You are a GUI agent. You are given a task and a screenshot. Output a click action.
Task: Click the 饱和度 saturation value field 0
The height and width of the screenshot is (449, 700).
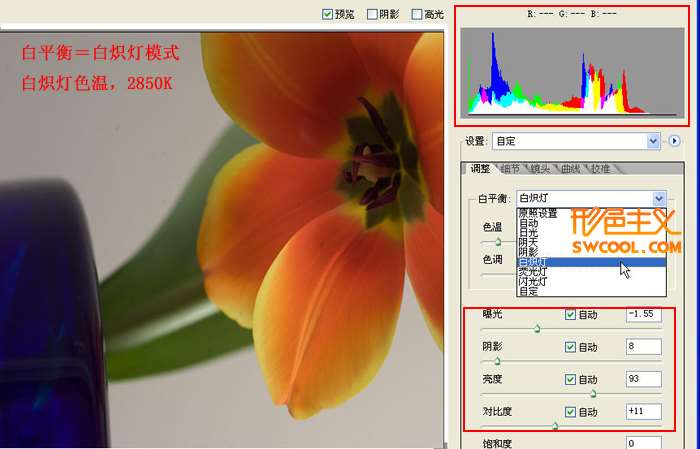644,443
